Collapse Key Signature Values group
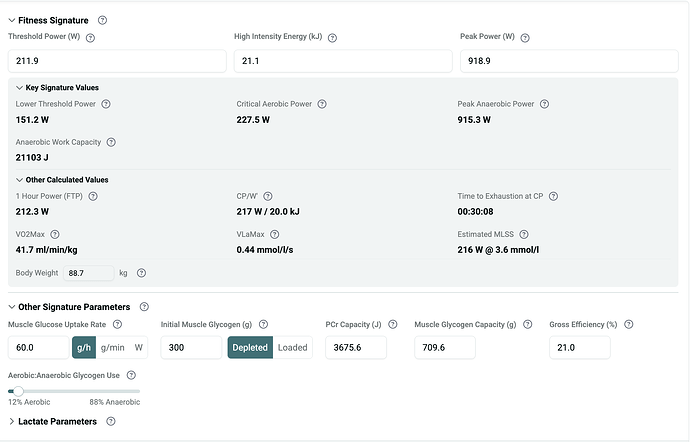Image resolution: width=690 pixels, height=442 pixels. click(x=19, y=88)
